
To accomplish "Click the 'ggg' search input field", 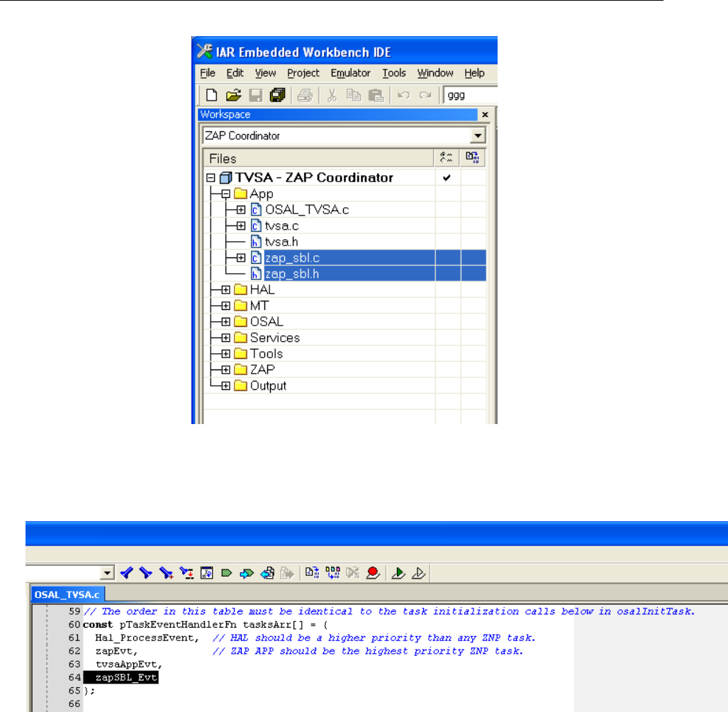I will (470, 95).
